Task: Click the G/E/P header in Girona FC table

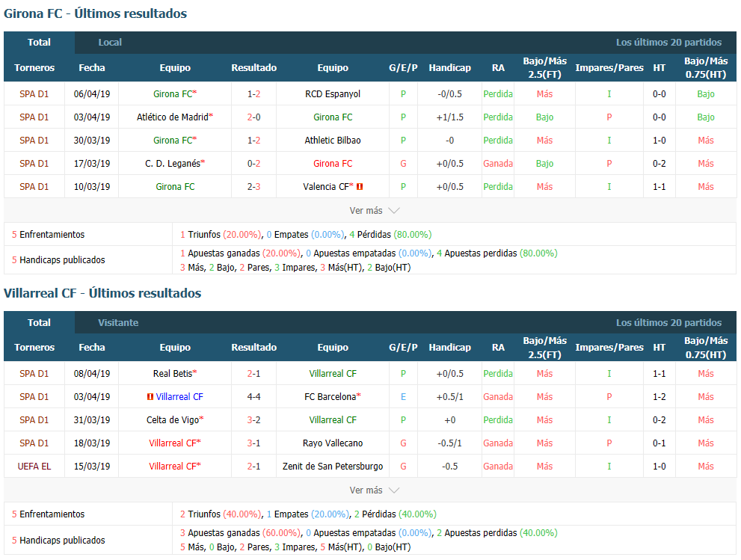Action: coord(403,67)
